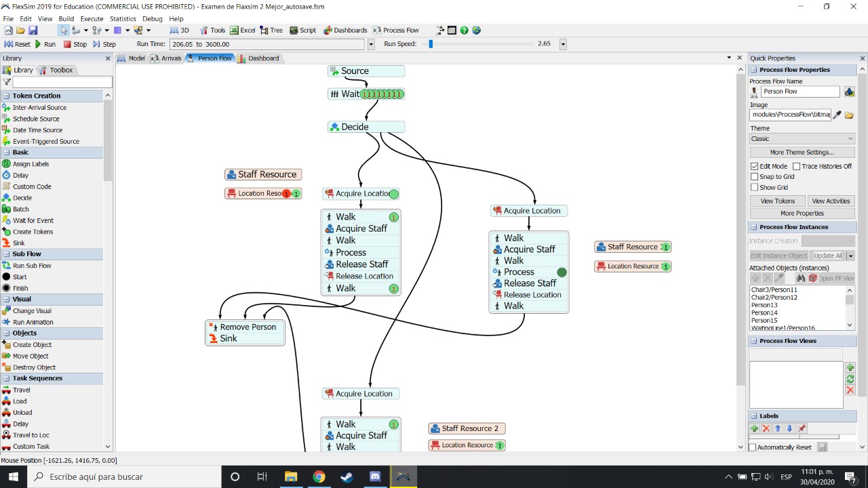The height and width of the screenshot is (488, 868).
Task: Adjust the Run Speed slider handle
Action: 431,44
